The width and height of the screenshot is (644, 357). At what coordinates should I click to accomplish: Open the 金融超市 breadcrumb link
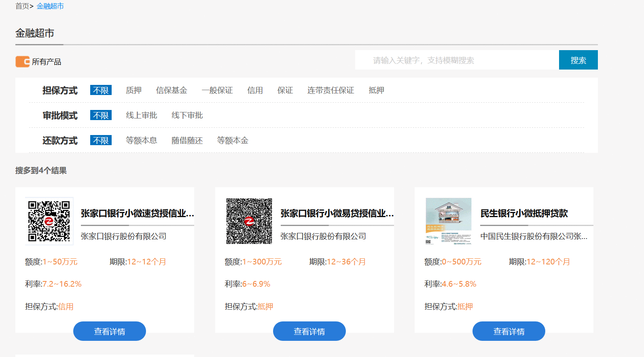(50, 6)
